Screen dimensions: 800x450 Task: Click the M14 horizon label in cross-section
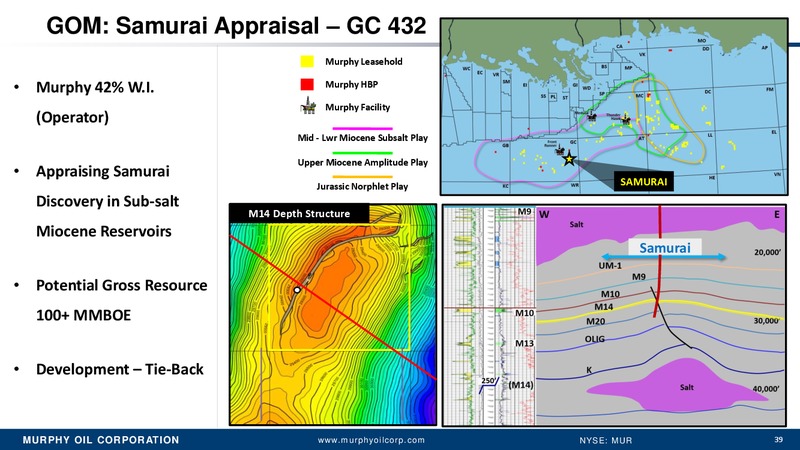604,307
